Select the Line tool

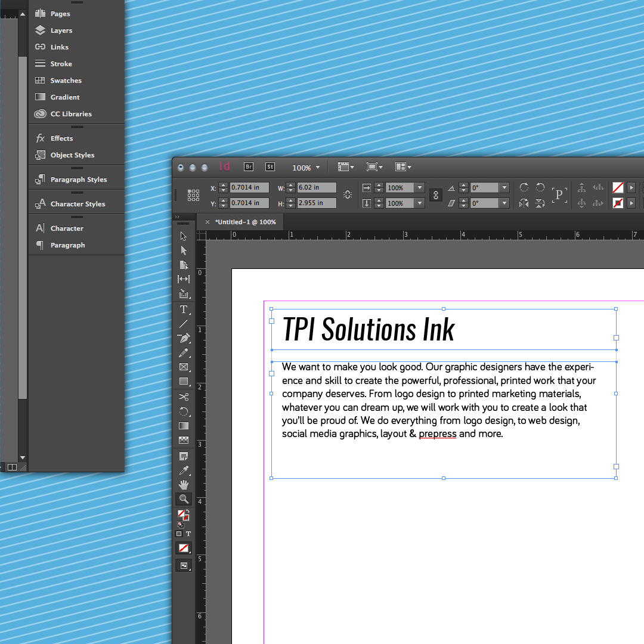coord(183,324)
